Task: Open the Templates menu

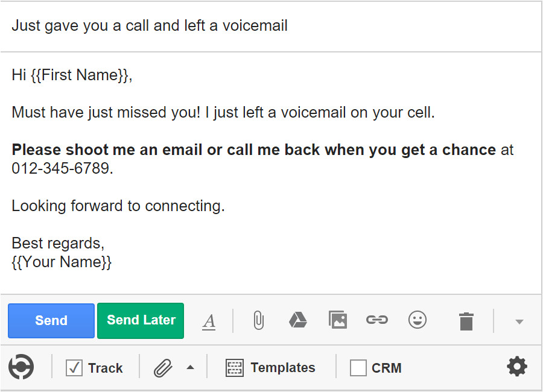Action: (271, 368)
